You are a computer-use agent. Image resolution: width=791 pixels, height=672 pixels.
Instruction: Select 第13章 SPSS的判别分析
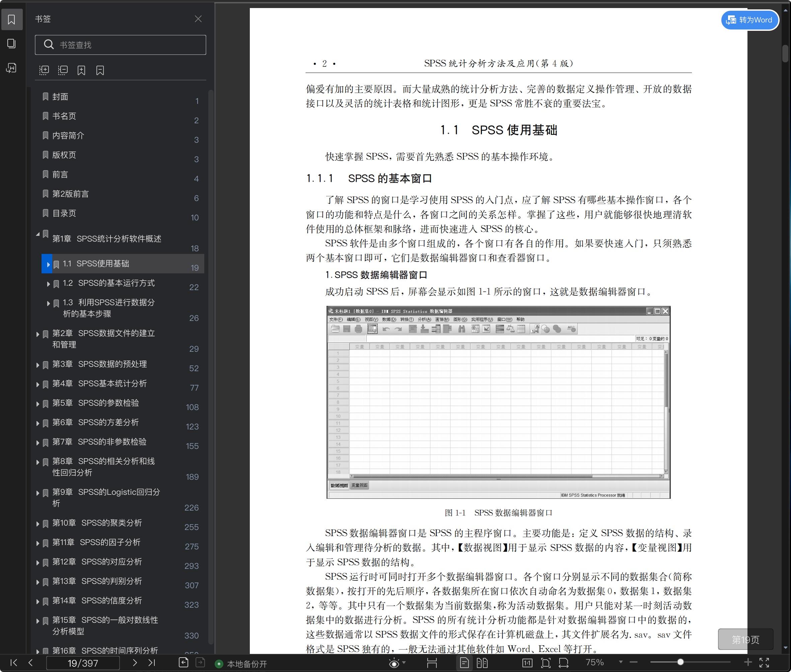point(97,581)
